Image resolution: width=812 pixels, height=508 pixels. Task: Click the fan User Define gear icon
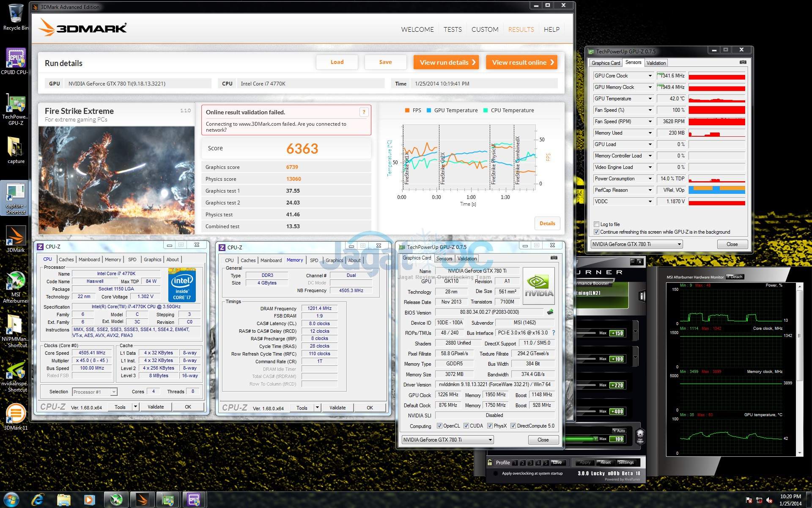pos(640,435)
